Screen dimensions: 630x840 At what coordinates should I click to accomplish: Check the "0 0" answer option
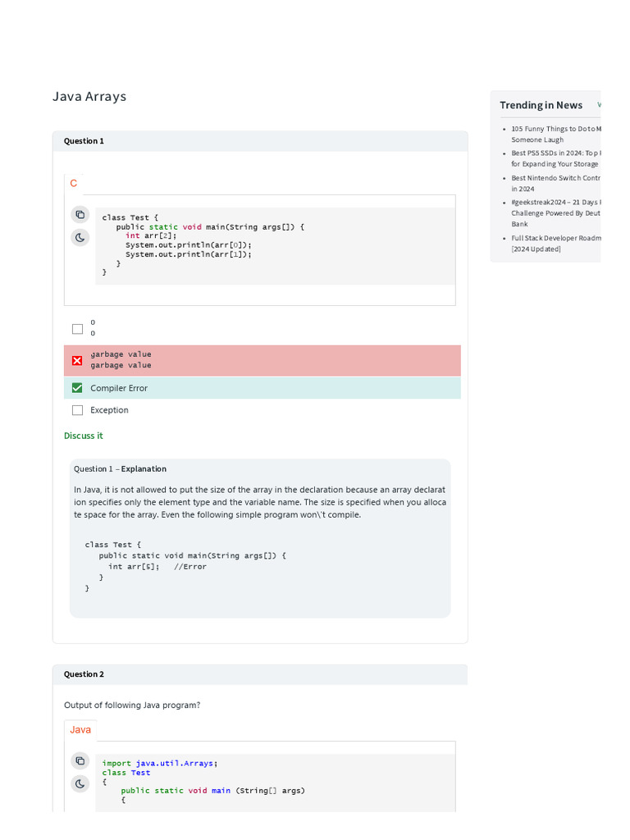pyautogui.click(x=78, y=329)
